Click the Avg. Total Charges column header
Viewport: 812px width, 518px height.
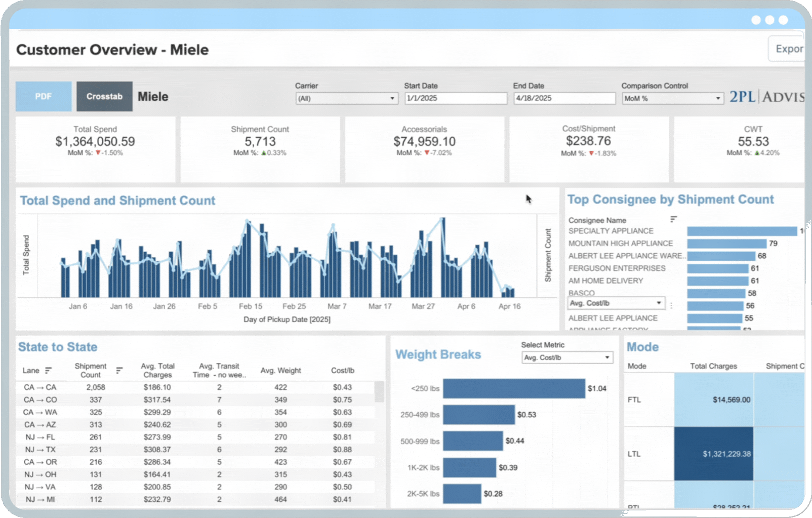pos(157,371)
